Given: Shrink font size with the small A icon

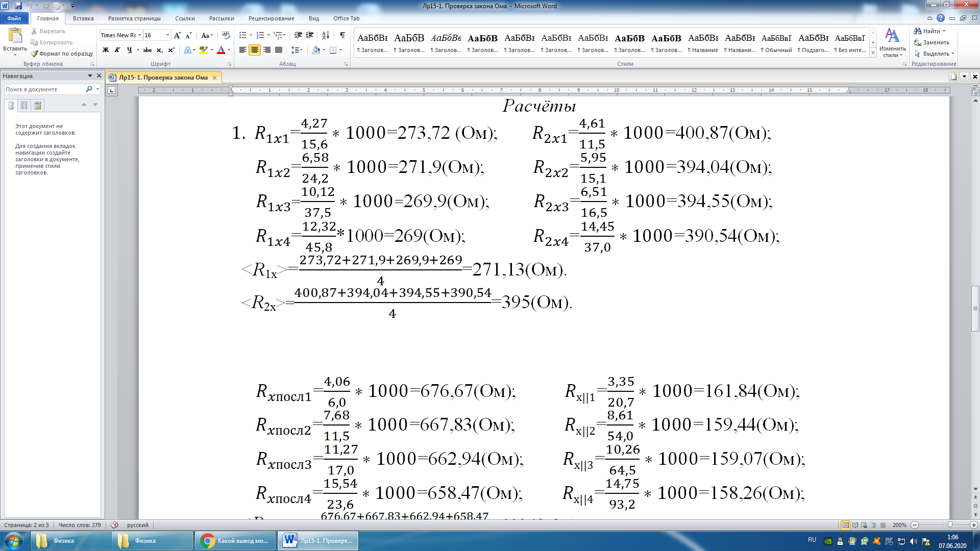Looking at the screenshot, I should [x=188, y=35].
